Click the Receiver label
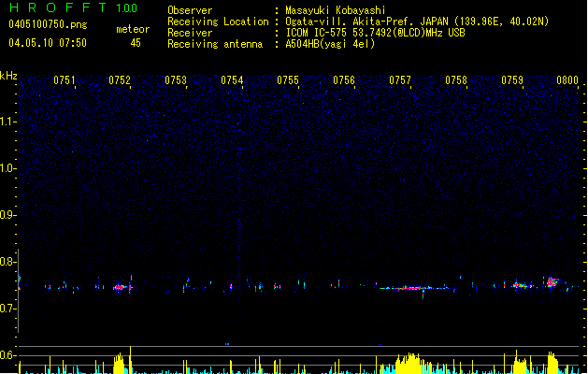Image resolution: width=588 pixels, height=374 pixels. 190,33
